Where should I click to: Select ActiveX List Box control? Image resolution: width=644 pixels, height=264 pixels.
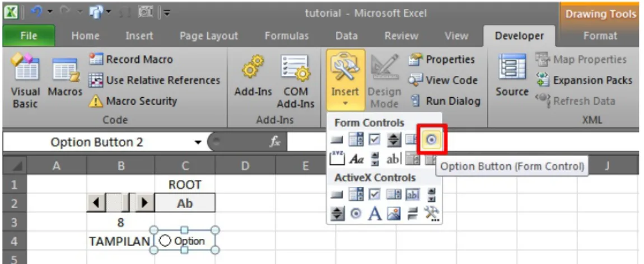(x=394, y=195)
